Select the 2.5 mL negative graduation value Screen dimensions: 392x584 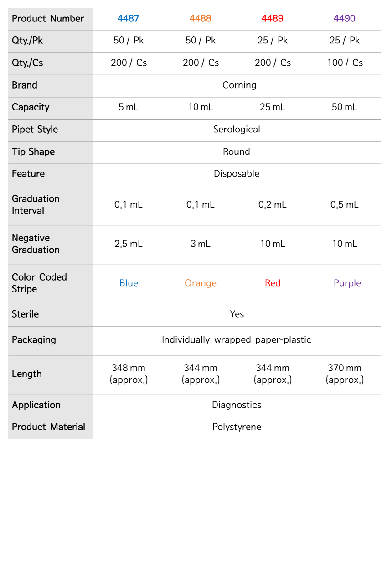tap(129, 244)
